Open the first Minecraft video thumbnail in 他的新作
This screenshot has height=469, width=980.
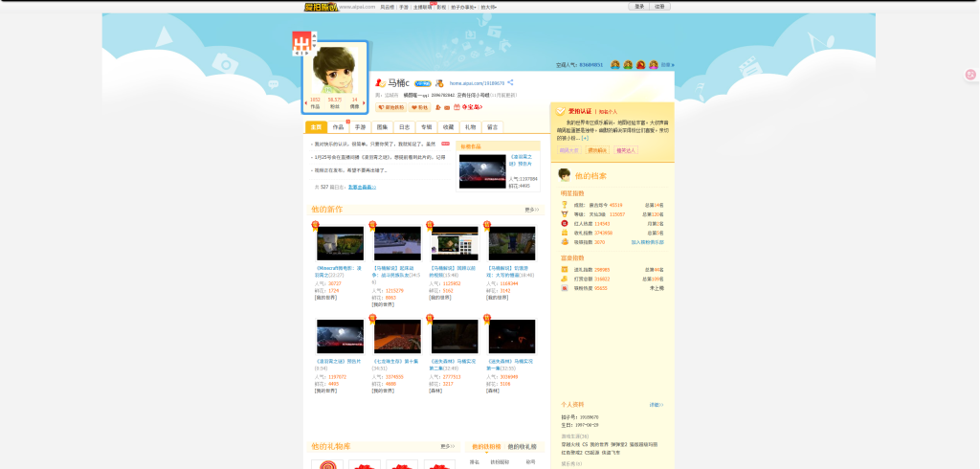point(340,244)
